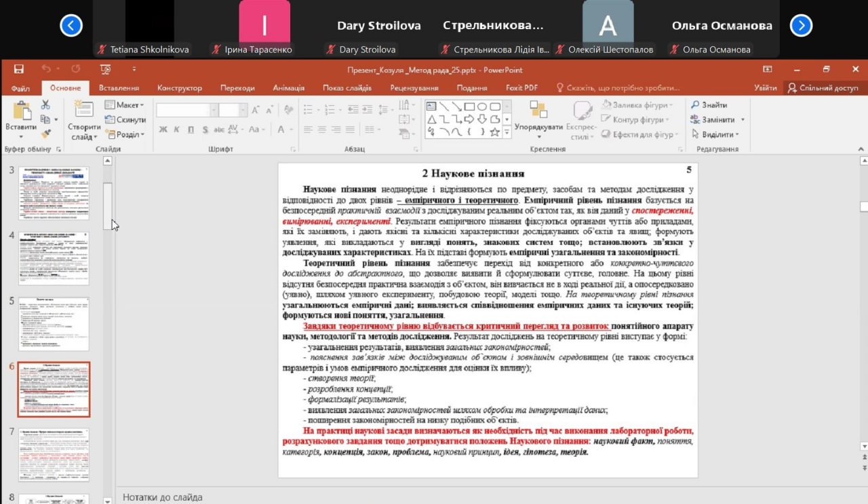The height and width of the screenshot is (504, 868).
Task: Open the Анімація ribbon tab
Action: point(288,88)
